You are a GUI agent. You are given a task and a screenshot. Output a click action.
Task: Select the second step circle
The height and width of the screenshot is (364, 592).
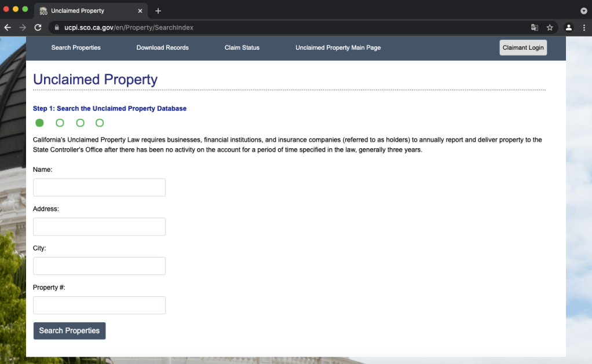(x=60, y=123)
